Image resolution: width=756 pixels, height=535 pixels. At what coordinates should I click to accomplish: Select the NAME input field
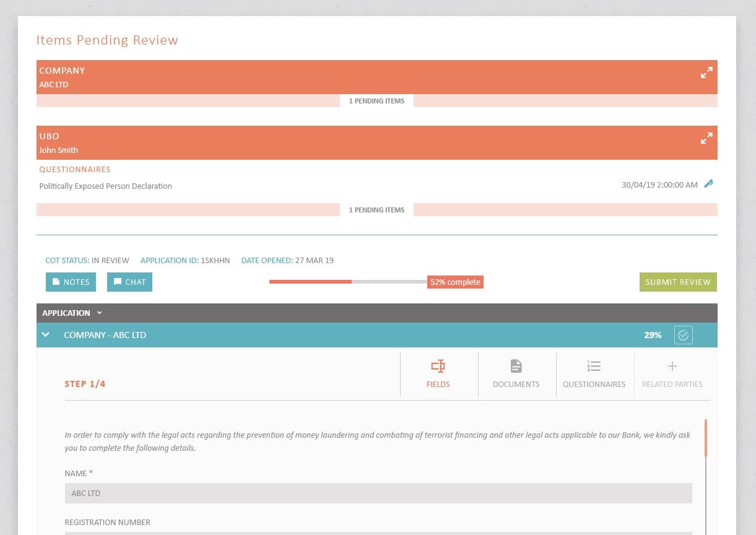[378, 493]
